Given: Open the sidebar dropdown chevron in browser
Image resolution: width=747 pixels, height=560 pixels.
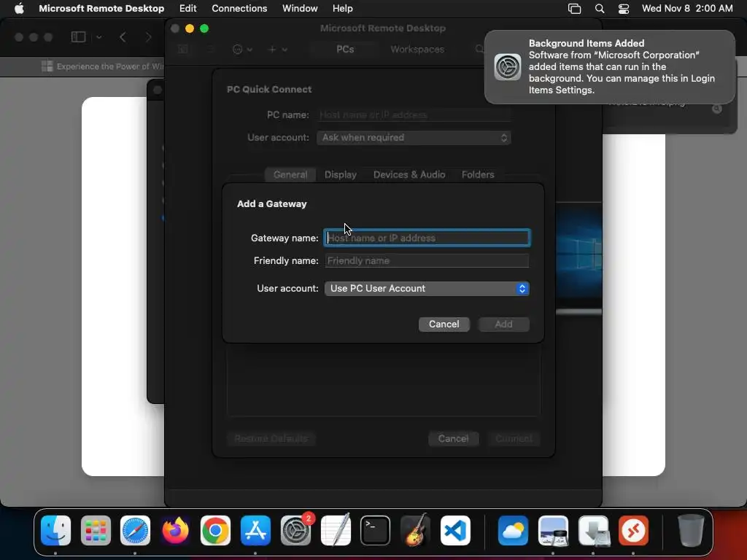Looking at the screenshot, I should (x=98, y=37).
